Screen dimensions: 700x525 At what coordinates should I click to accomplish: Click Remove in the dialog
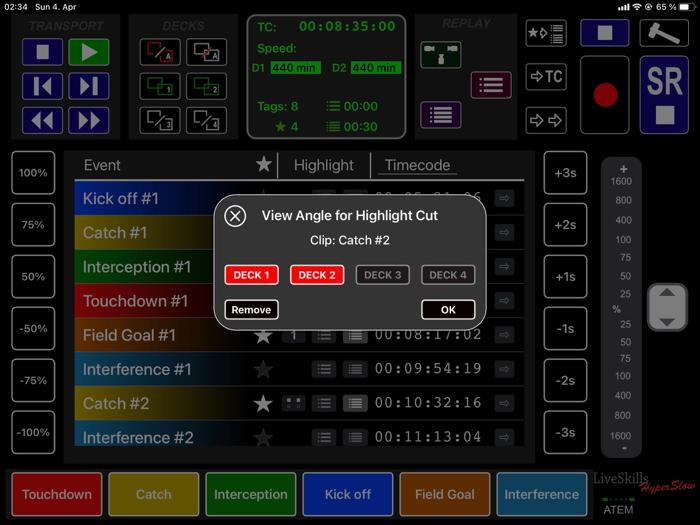click(x=251, y=309)
